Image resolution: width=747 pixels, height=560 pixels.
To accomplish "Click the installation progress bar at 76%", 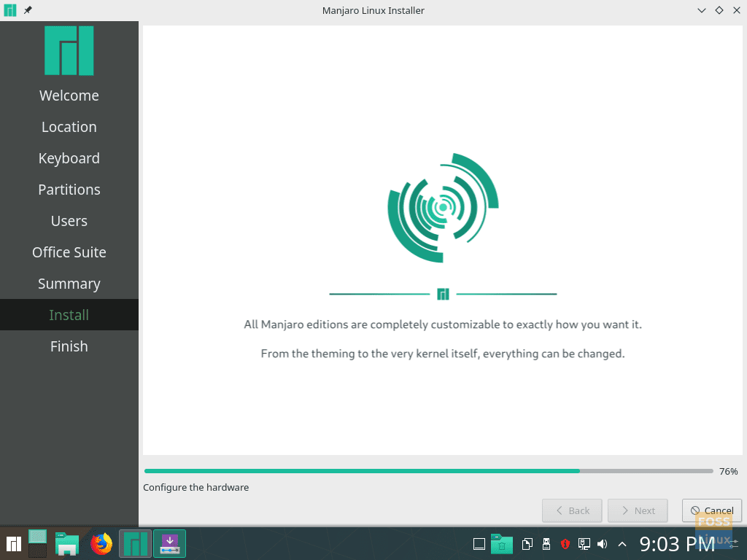I will tap(430, 471).
